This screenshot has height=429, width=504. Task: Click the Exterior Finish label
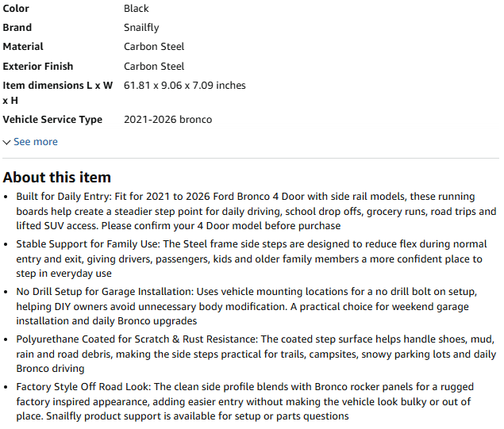pos(38,66)
